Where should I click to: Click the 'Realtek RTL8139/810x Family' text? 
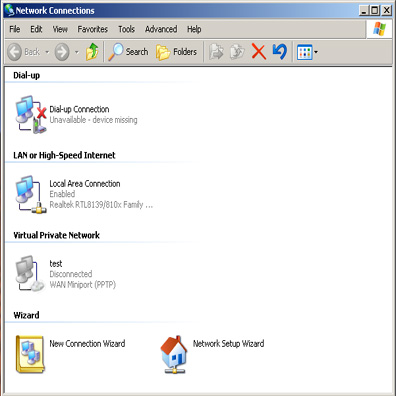click(101, 205)
